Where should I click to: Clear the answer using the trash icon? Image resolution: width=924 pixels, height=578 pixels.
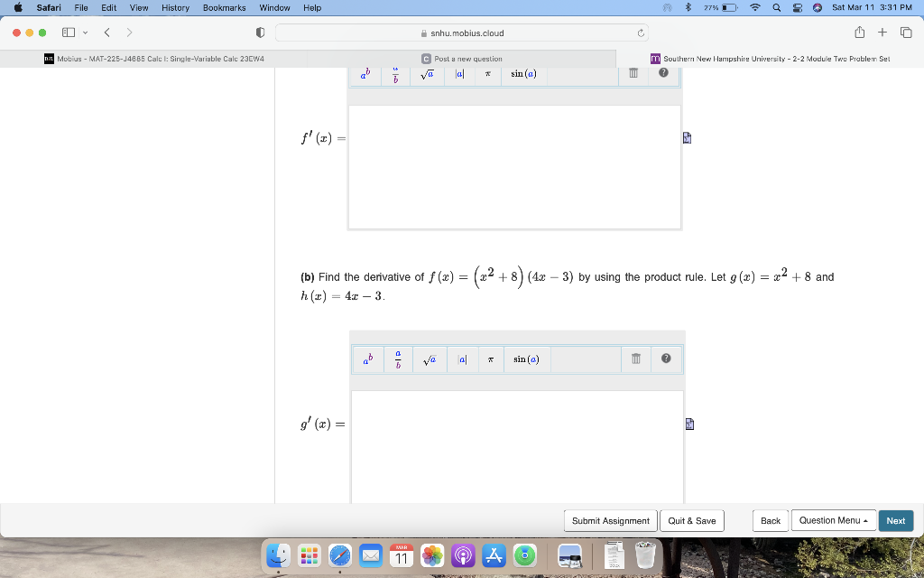[635, 359]
